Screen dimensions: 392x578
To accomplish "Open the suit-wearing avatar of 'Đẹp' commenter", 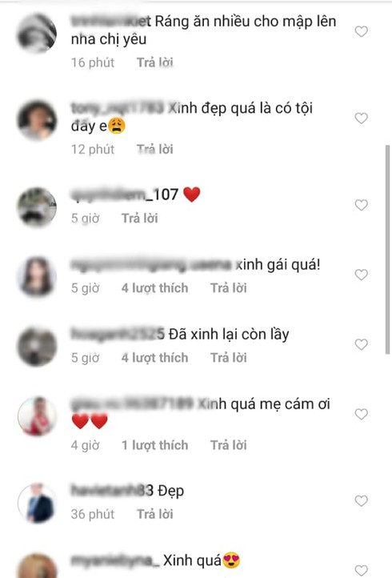I will tap(37, 503).
